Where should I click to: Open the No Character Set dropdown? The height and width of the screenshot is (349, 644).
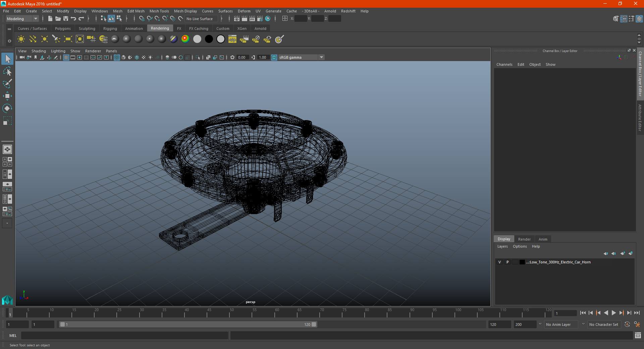tap(604, 325)
